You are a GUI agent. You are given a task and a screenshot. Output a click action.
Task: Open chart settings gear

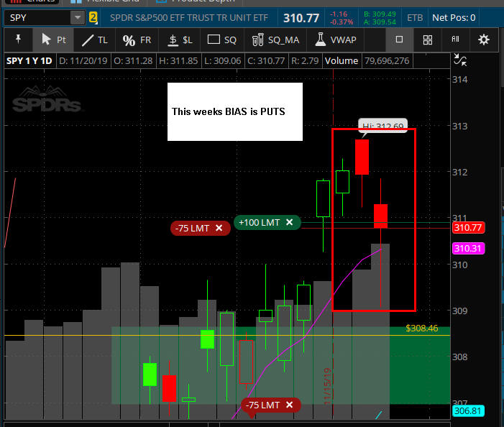point(483,40)
